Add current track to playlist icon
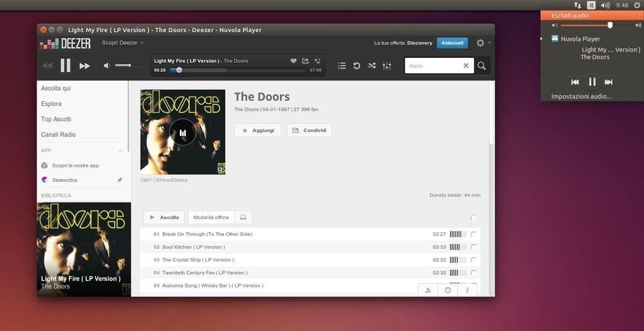 click(317, 61)
